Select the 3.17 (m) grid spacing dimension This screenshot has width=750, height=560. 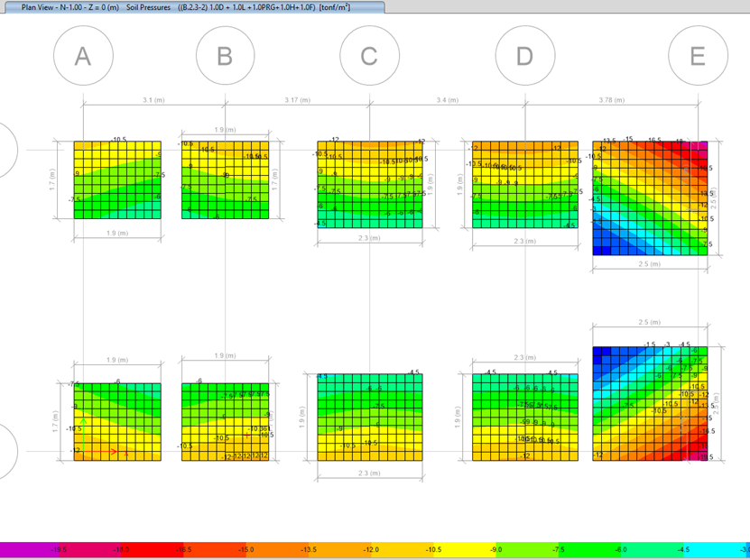click(x=297, y=99)
